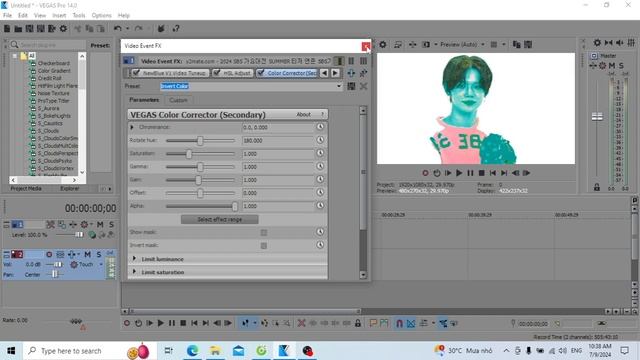Click the New Project toolbar icon

7,29
